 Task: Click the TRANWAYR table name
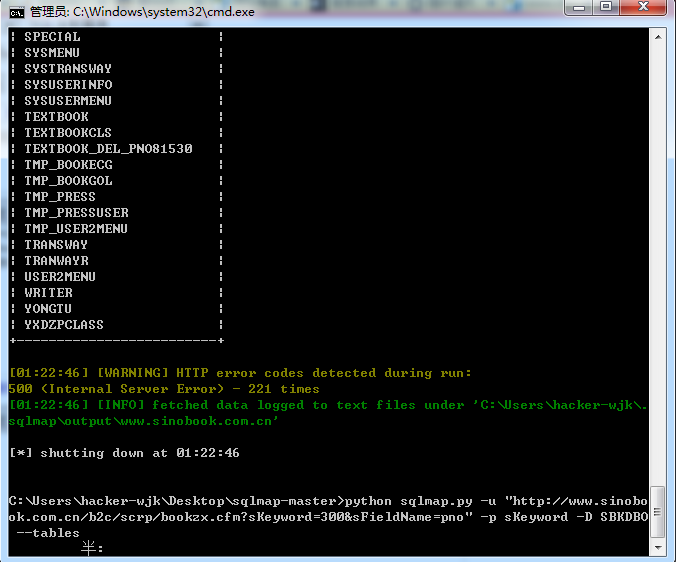pos(56,260)
